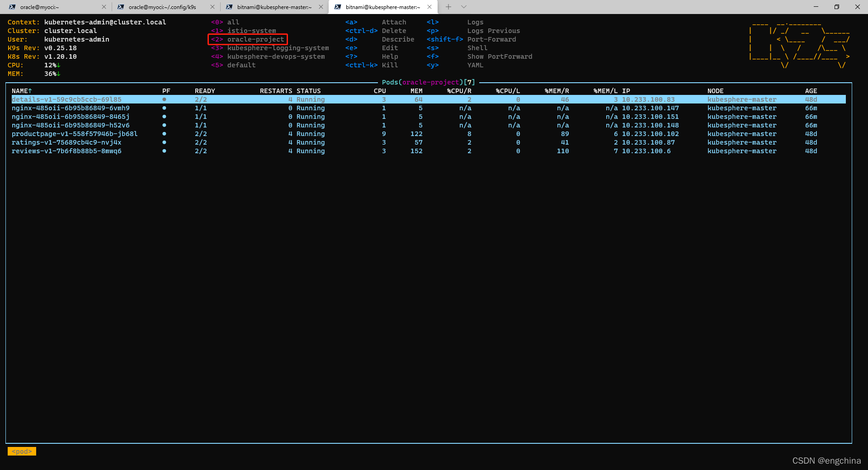
Task: Select the kubesphere-logging-system namespace shortcut
Action: click(x=270, y=48)
